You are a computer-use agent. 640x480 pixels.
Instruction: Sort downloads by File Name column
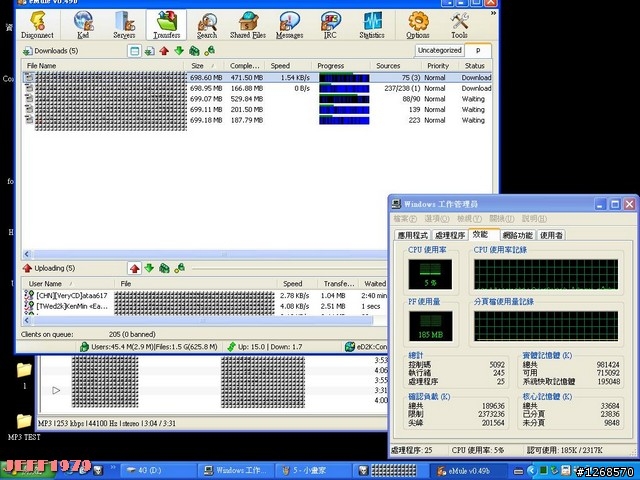coord(104,66)
